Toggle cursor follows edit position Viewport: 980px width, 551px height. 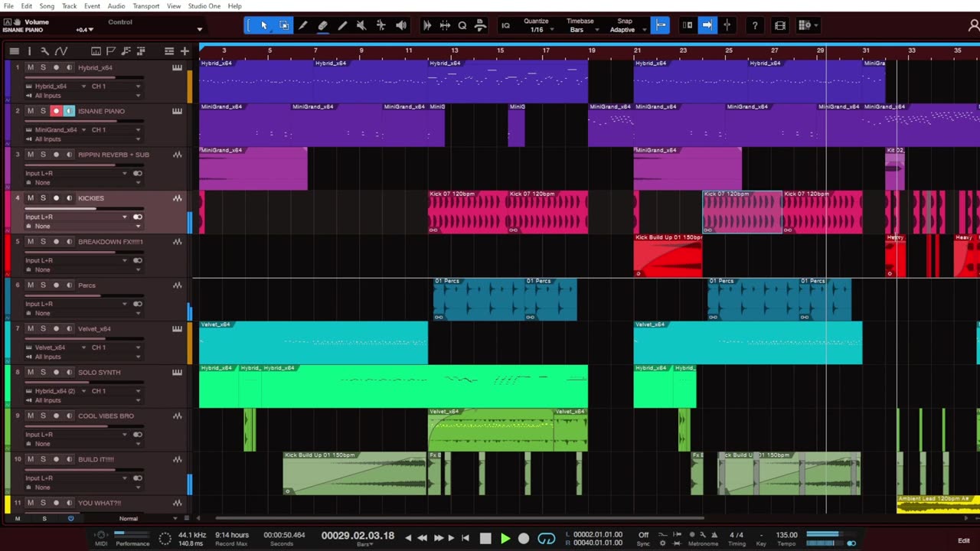727,25
